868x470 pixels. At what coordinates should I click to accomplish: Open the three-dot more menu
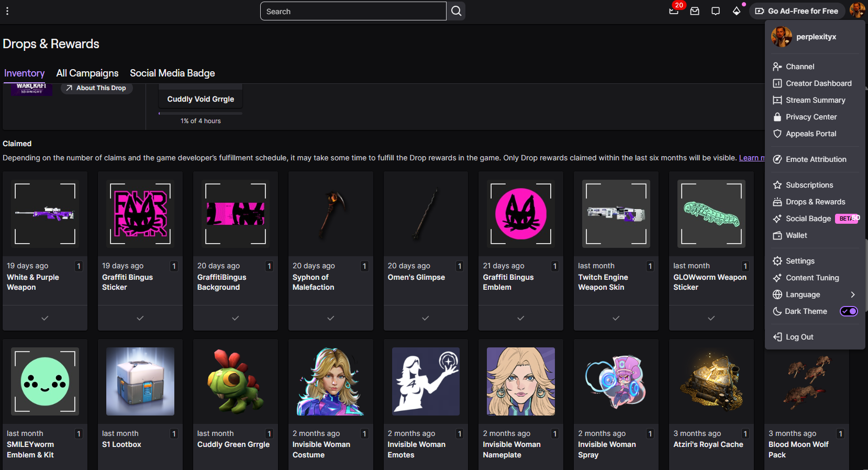click(7, 11)
